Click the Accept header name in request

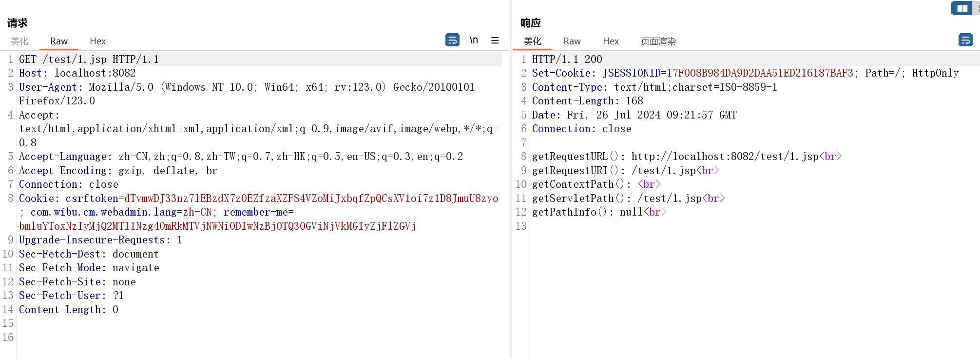[37, 115]
